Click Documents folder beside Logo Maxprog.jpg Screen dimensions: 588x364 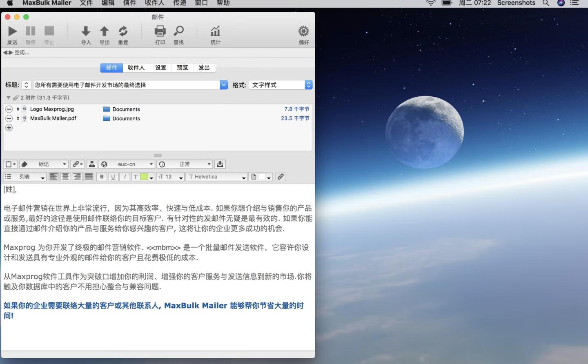121,109
